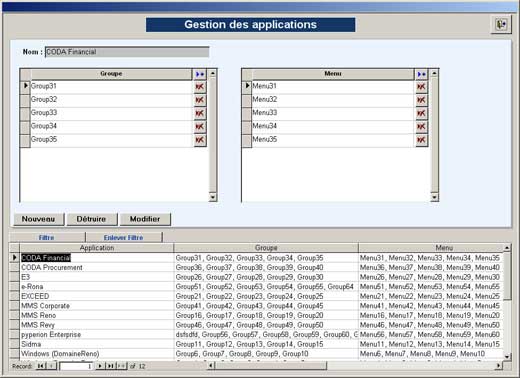This screenshot has height=378, width=520.
Task: Click the Nom input field
Action: pyautogui.click(x=127, y=52)
